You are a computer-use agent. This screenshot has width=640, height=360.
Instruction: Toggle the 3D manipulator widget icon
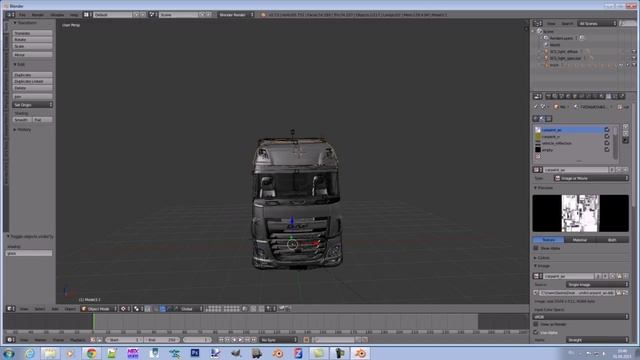pyautogui.click(x=157, y=309)
